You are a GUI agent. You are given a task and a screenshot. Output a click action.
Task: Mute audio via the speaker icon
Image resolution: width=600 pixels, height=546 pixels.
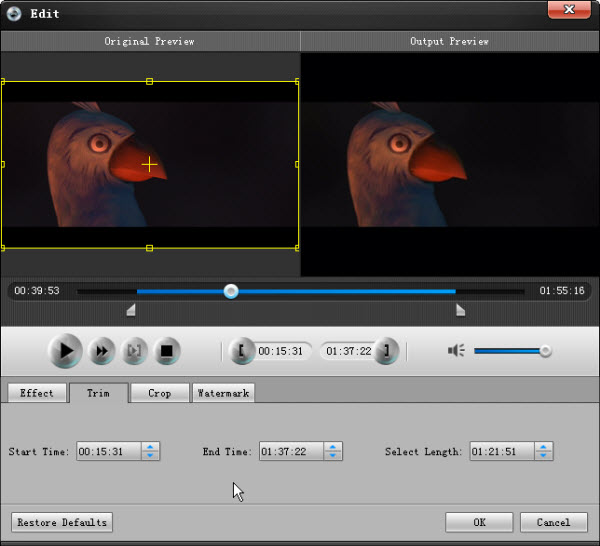pos(456,350)
